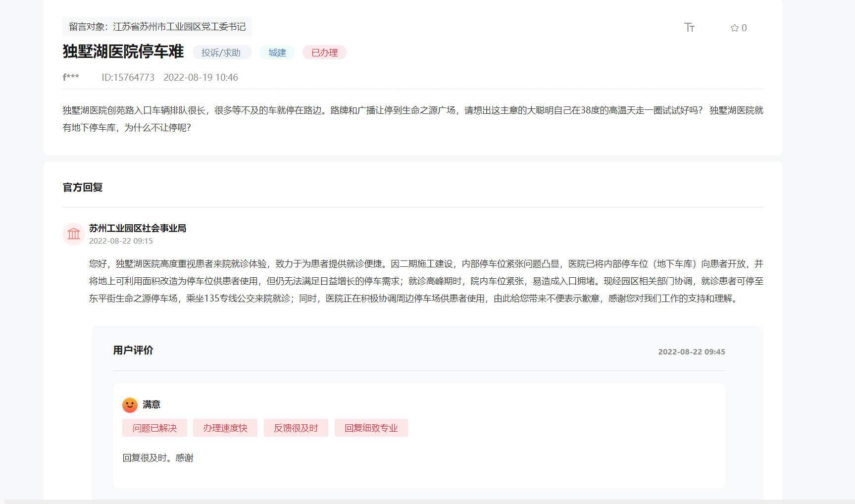Select the 反馈很及时 evaluation tag
The image size is (855, 504).
point(296,428)
